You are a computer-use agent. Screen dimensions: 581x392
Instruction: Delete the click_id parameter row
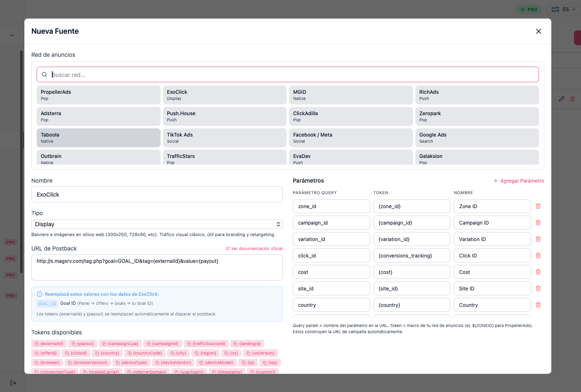(x=538, y=255)
